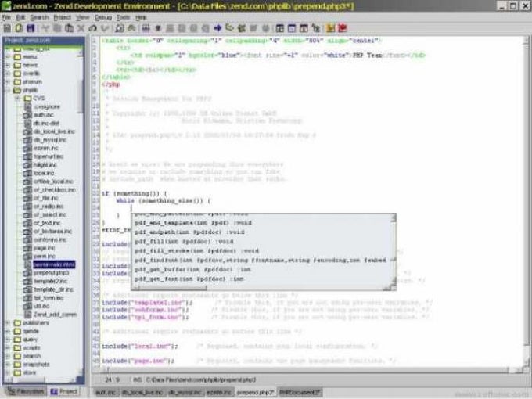
Task: Open the View menu
Action: point(82,17)
